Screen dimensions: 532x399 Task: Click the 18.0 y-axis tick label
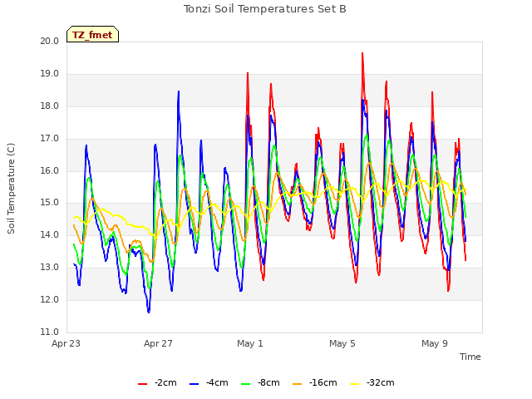(50, 106)
